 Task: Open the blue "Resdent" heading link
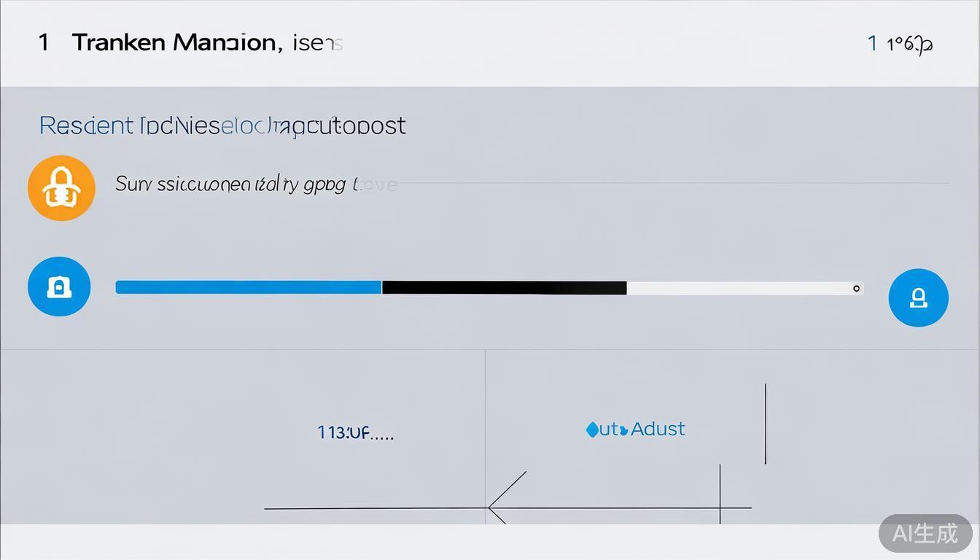coord(86,126)
